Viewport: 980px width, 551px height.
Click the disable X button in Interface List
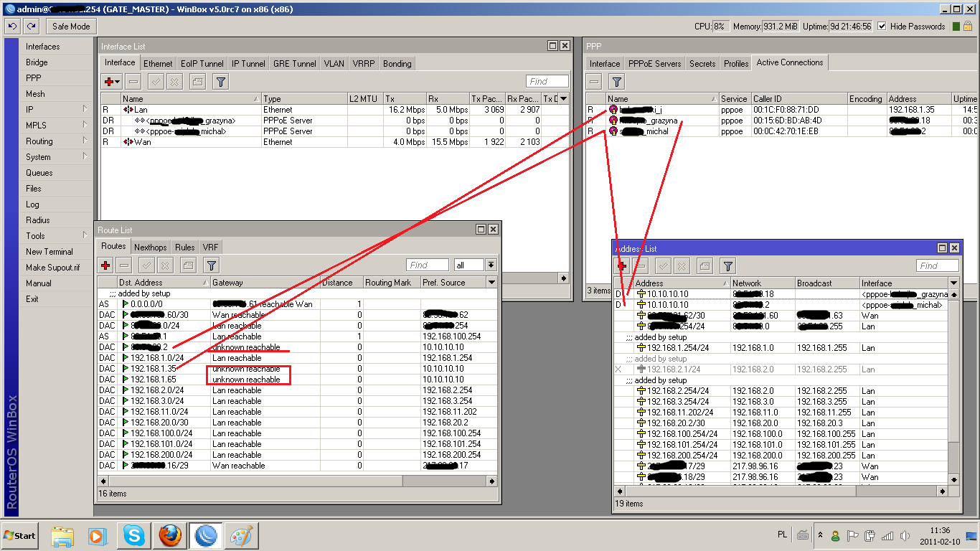[174, 82]
